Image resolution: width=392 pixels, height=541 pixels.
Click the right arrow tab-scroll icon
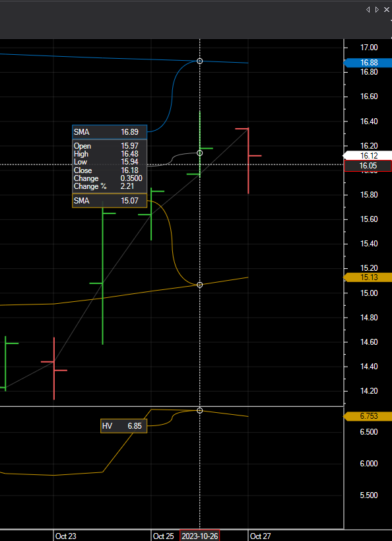[377, 10]
